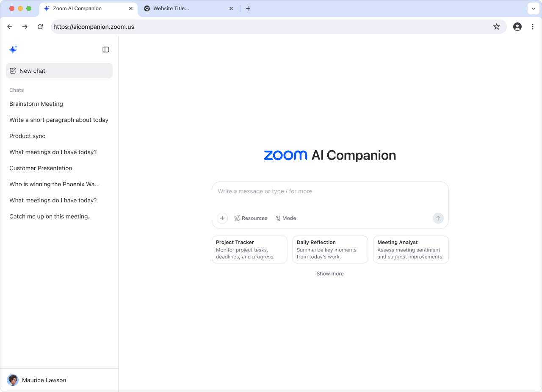Click the send arrow button
This screenshot has height=392, width=542.
pyautogui.click(x=438, y=218)
